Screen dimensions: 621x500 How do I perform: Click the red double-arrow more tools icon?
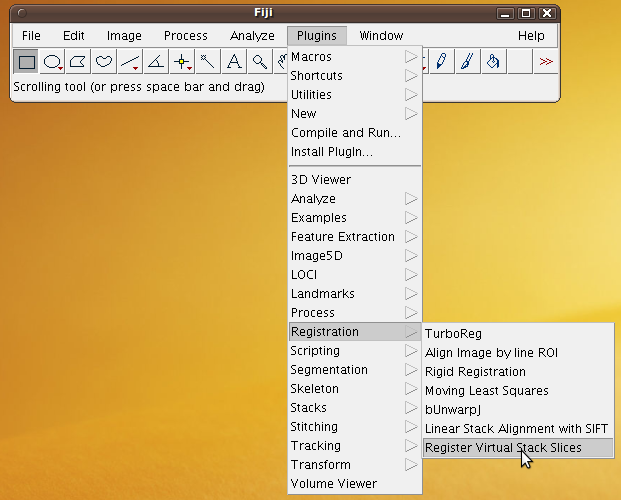click(x=545, y=61)
